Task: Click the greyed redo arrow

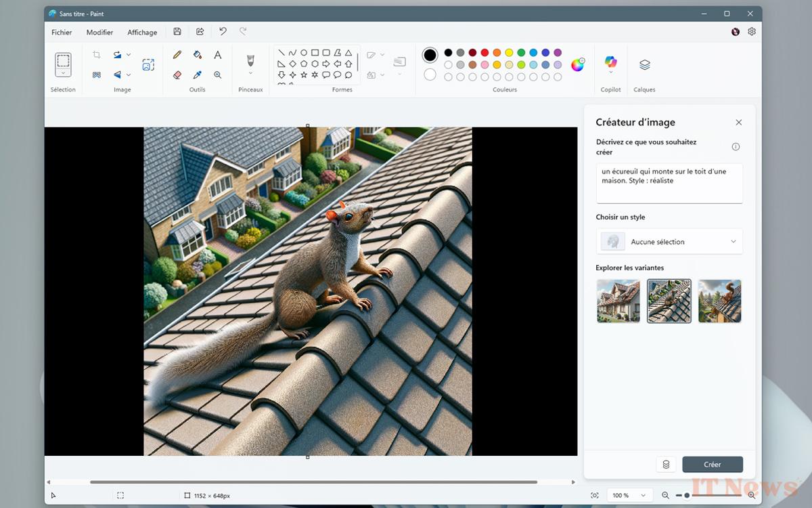Action: [243, 32]
